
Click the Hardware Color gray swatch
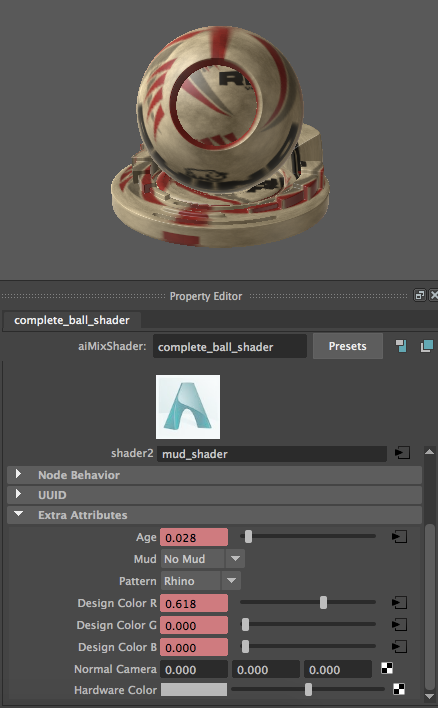[x=194, y=689]
